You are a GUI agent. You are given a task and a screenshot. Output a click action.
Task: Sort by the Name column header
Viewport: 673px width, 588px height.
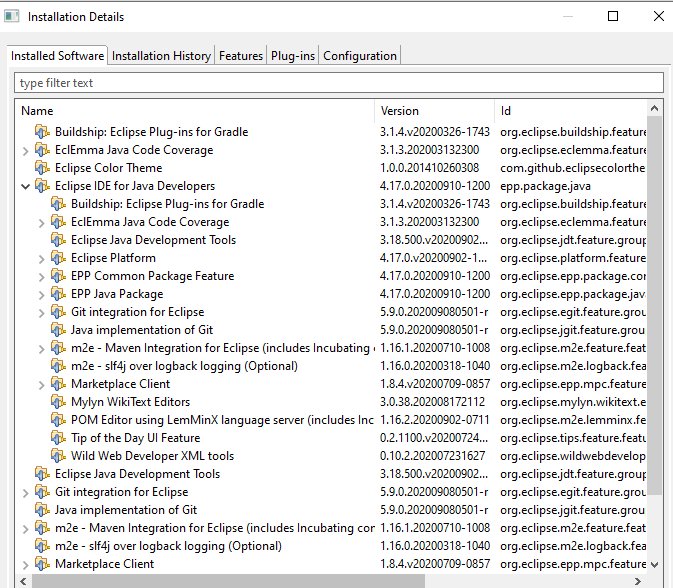point(195,111)
